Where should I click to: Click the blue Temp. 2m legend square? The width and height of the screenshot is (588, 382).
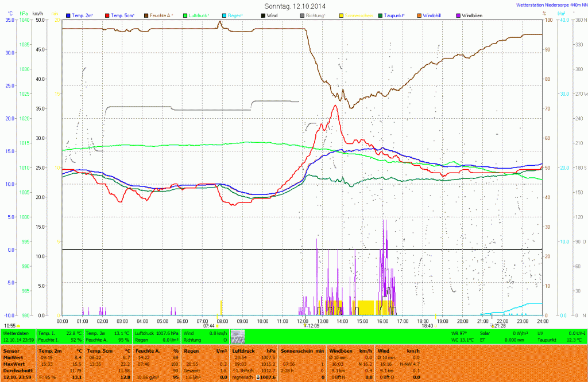[68, 15]
